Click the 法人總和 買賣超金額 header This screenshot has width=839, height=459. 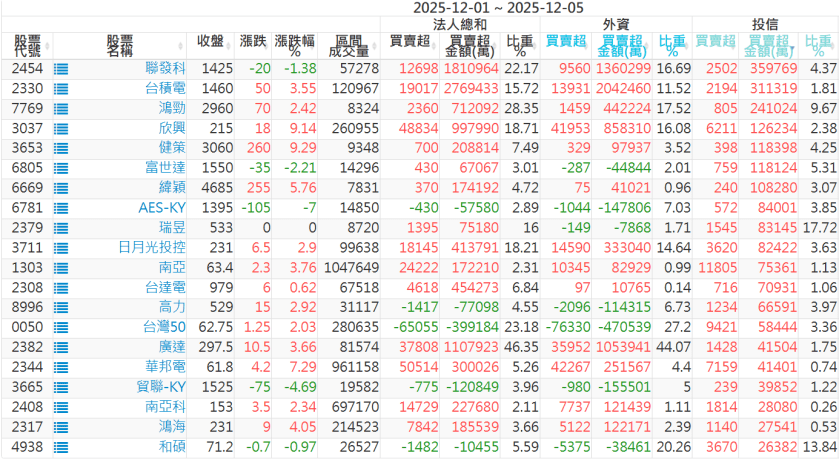tap(473, 45)
